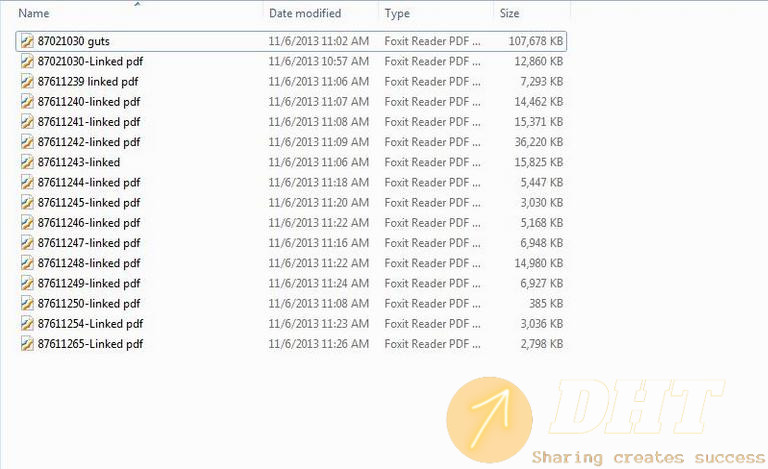Click the PDF icon for 87611265-Linked pdf

point(27,344)
